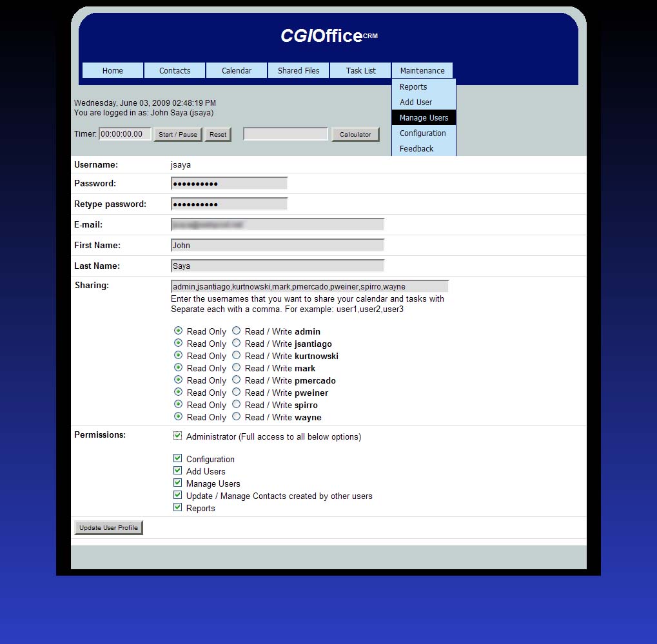
Task: Select the Task List tab
Action: click(x=361, y=70)
